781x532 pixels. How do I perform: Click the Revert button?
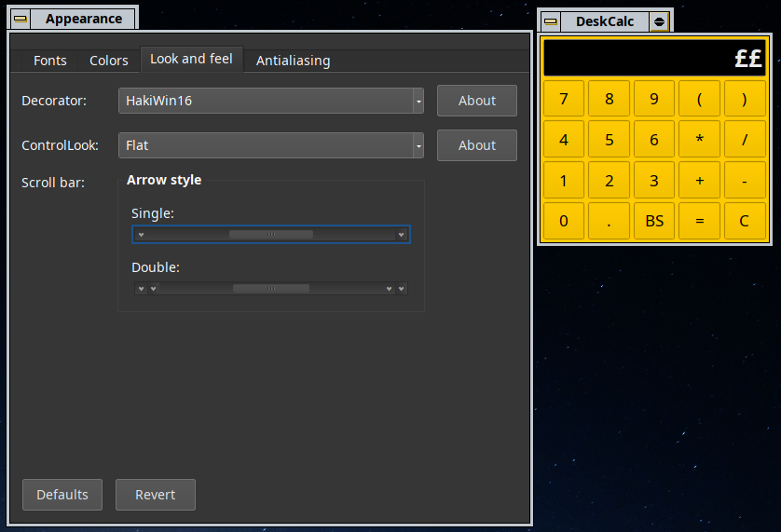pos(156,495)
